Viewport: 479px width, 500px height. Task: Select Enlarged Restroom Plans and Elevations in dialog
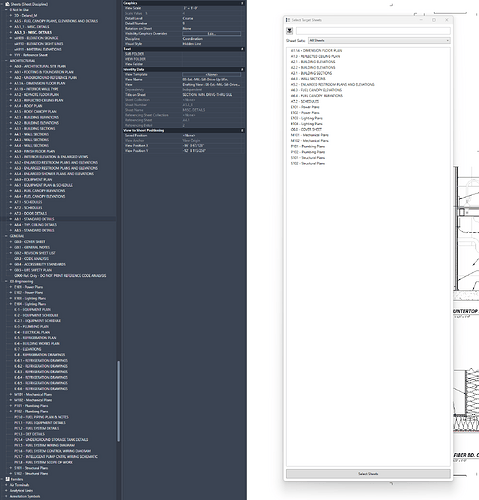[x=332, y=85]
